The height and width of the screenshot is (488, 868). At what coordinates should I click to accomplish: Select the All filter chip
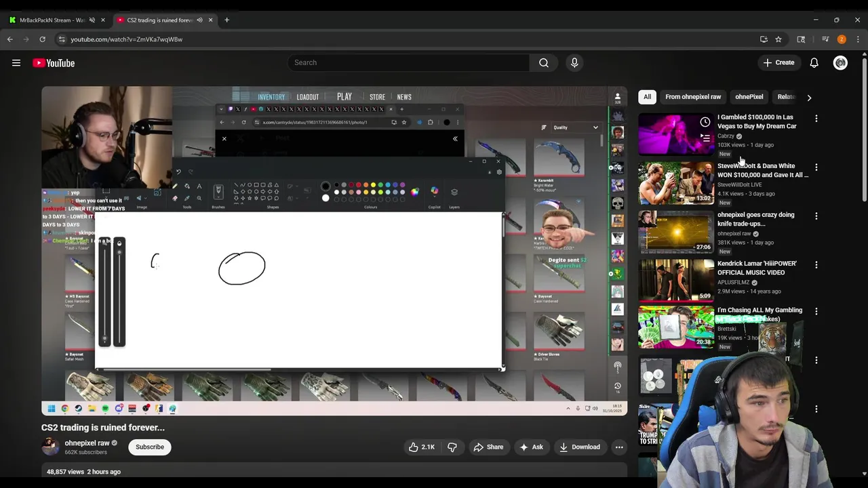coord(648,97)
